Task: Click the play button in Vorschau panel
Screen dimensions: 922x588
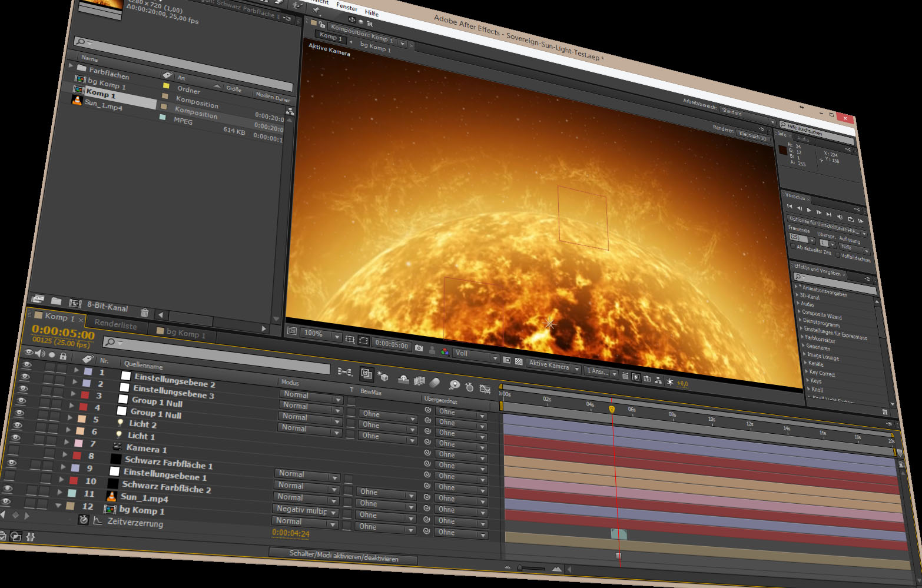Action: click(x=809, y=210)
